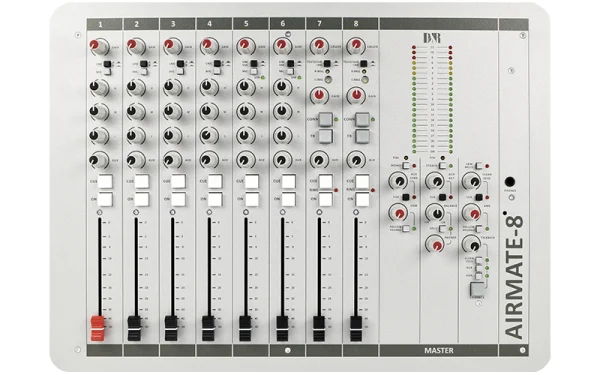Click the red ANN knob

pyautogui.click(x=471, y=212)
